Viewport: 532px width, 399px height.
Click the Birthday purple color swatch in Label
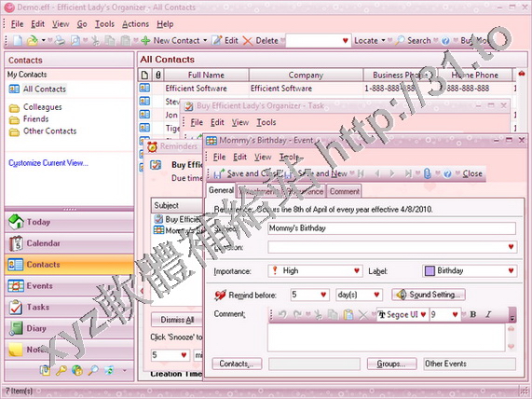[x=430, y=271]
